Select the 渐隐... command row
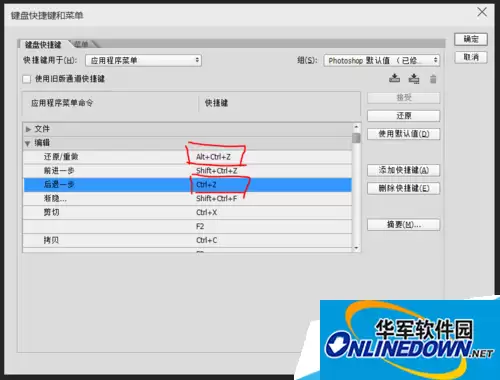 pos(187,199)
